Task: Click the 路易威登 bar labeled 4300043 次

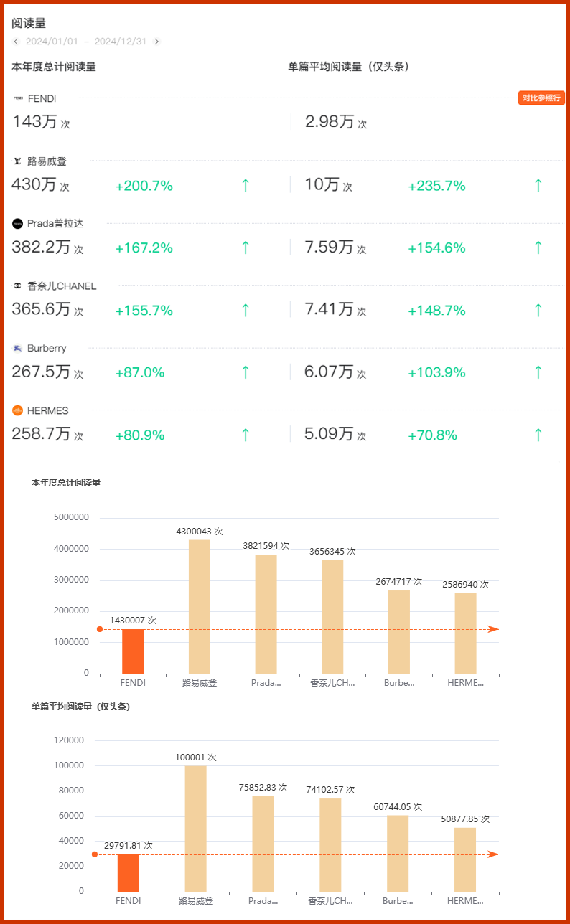Action: pos(200,607)
